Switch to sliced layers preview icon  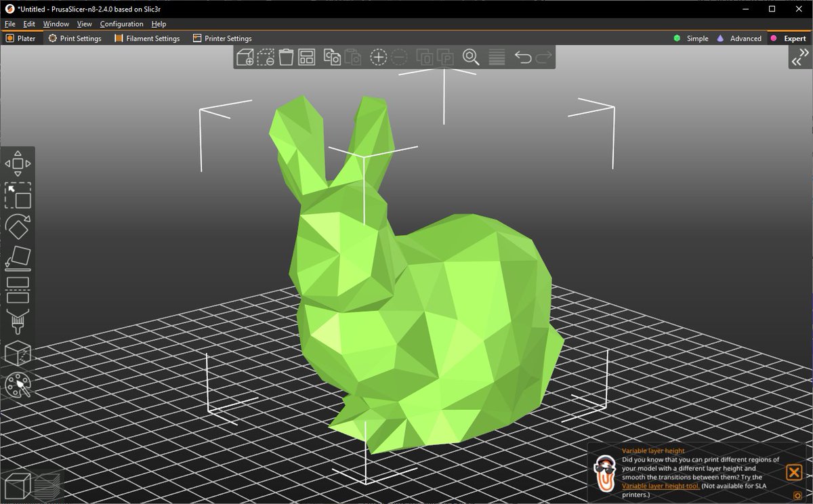pyautogui.click(x=46, y=486)
